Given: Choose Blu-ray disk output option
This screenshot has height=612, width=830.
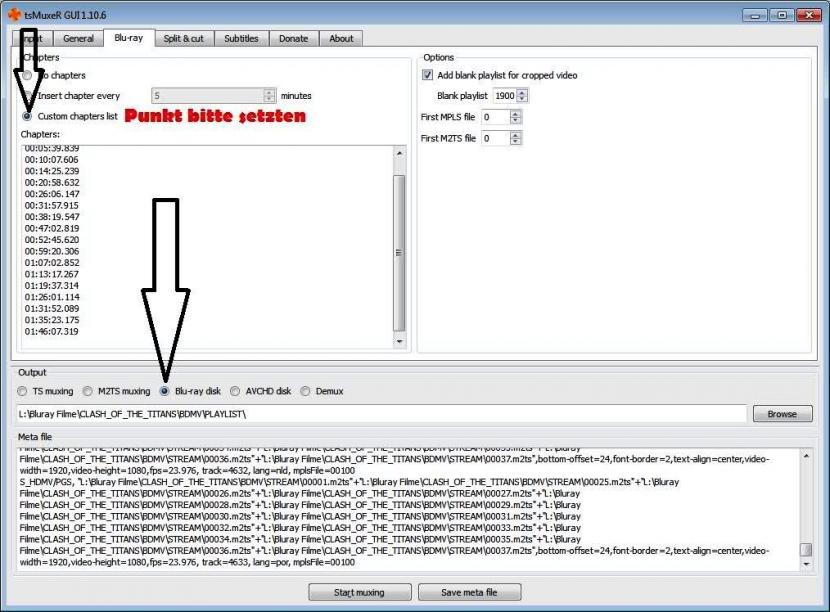Looking at the screenshot, I should 165,391.
